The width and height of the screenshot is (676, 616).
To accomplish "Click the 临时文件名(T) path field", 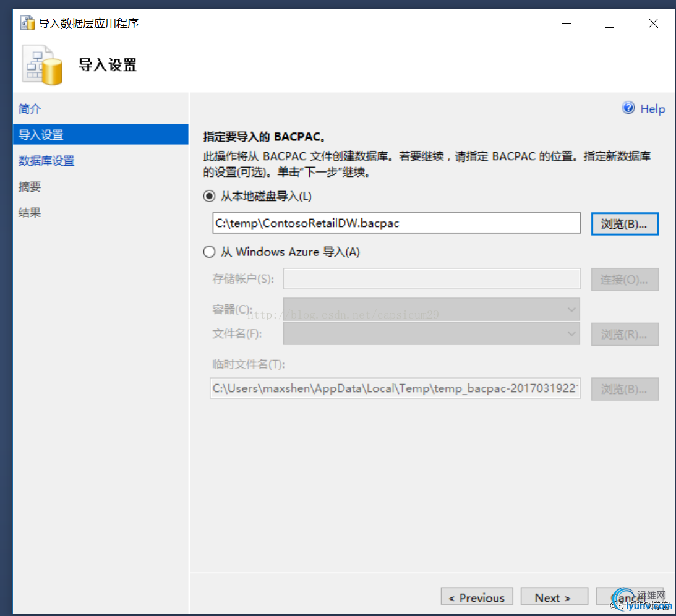I will tap(395, 388).
